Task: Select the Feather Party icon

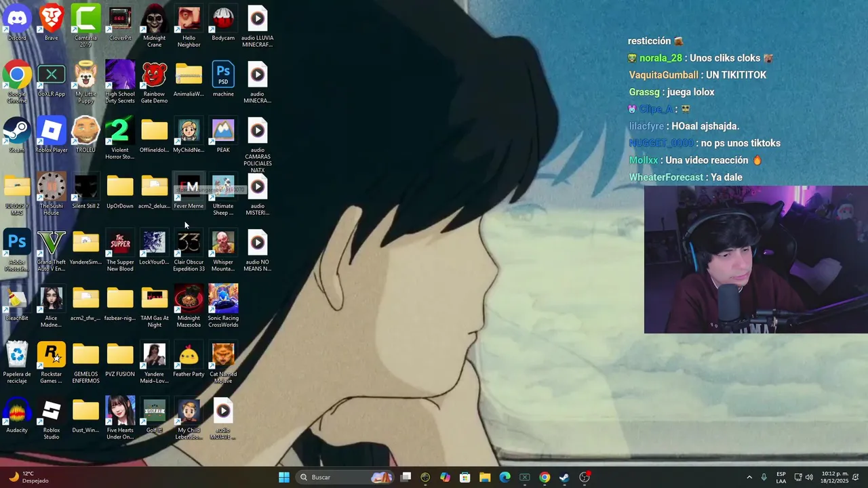Action: pos(189,360)
